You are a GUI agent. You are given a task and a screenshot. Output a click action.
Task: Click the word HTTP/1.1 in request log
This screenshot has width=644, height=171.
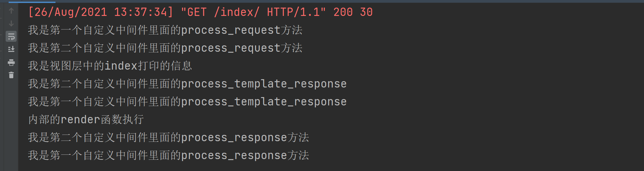click(x=293, y=12)
